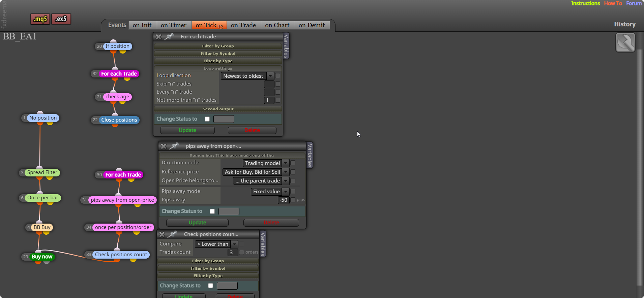Switch to the on Tick tab

click(209, 25)
